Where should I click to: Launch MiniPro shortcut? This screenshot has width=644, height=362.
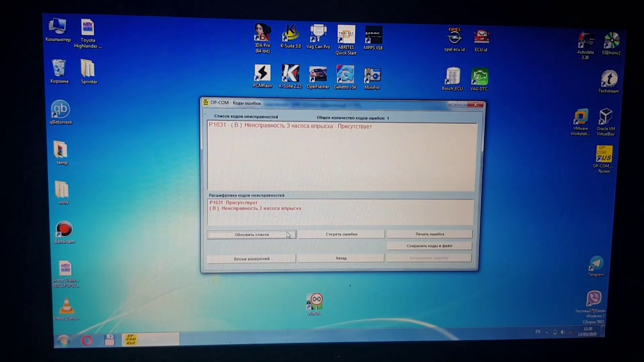click(372, 78)
